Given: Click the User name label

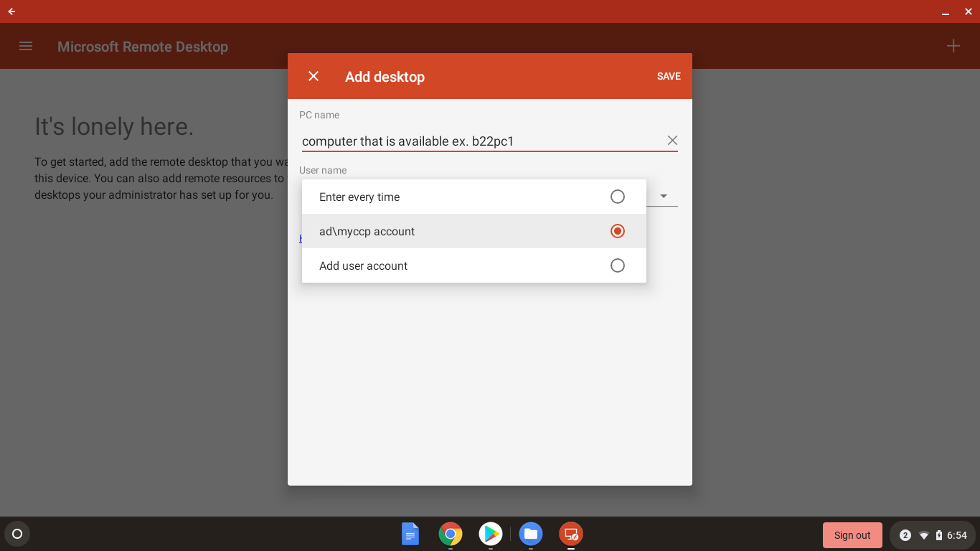Looking at the screenshot, I should pos(323,170).
